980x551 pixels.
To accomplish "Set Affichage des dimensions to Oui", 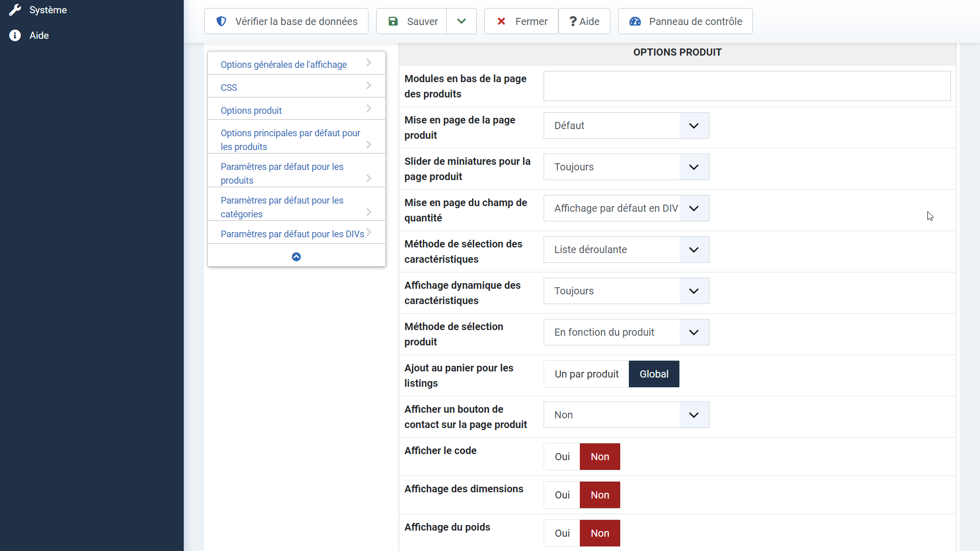I will (x=562, y=495).
